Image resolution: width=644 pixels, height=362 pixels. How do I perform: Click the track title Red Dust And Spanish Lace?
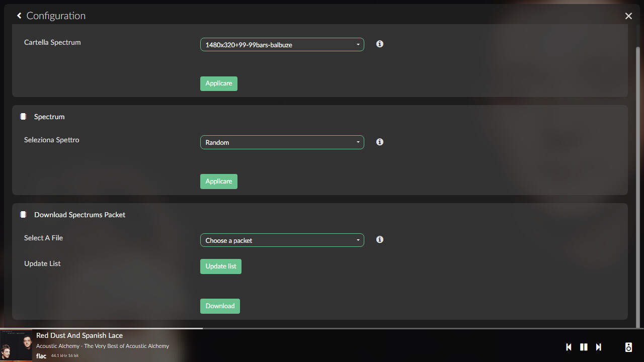click(x=79, y=335)
